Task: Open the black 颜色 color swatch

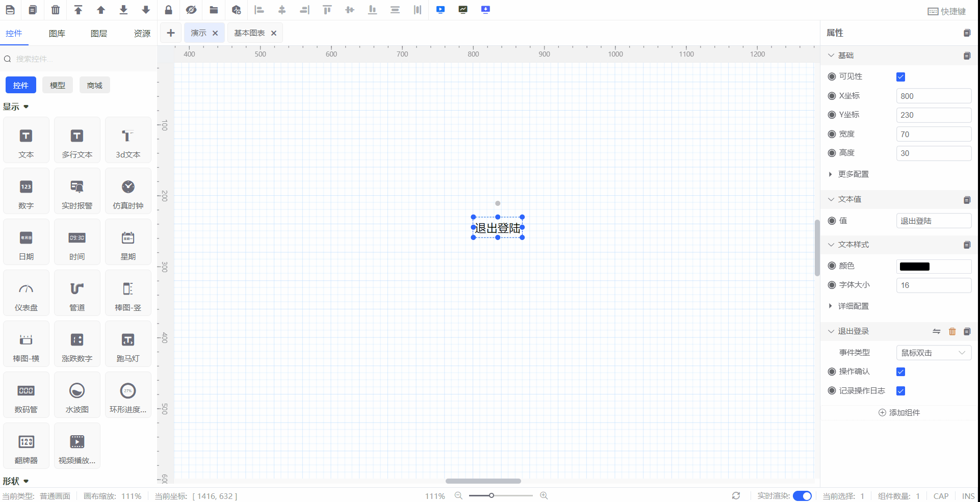Action: click(914, 267)
